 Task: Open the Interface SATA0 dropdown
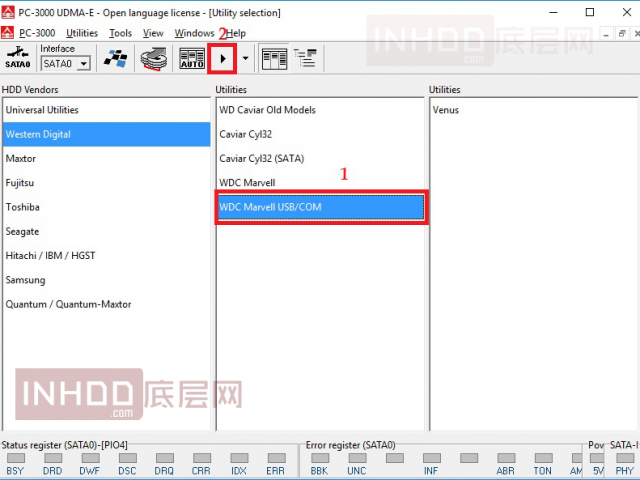pos(84,64)
